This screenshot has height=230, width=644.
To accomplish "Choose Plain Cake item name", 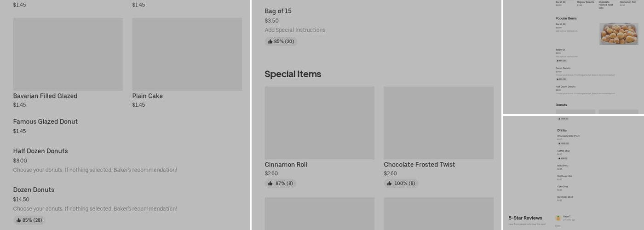I will [x=147, y=96].
